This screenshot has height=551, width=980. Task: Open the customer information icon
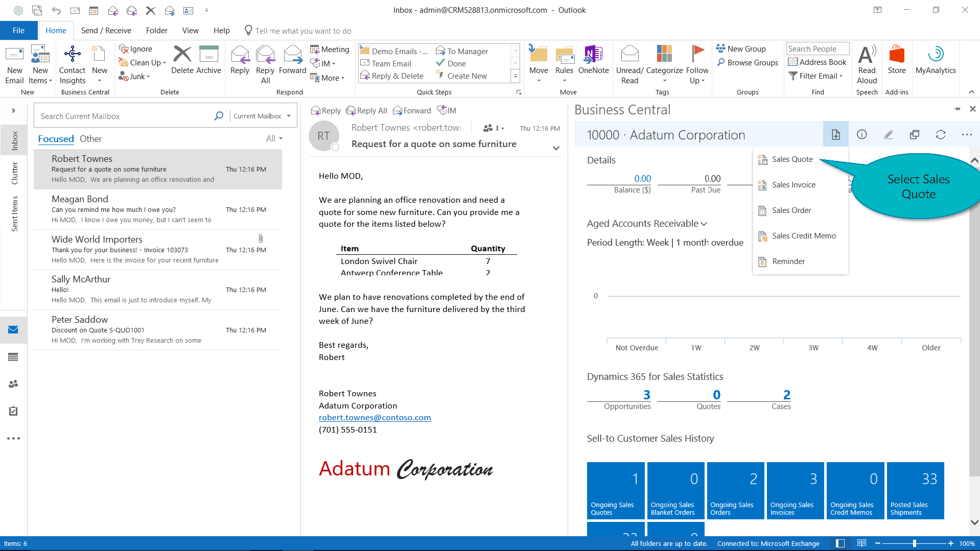point(861,135)
